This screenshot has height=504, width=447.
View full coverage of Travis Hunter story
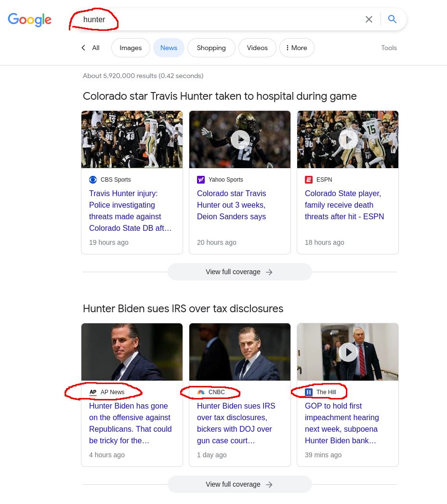click(239, 272)
